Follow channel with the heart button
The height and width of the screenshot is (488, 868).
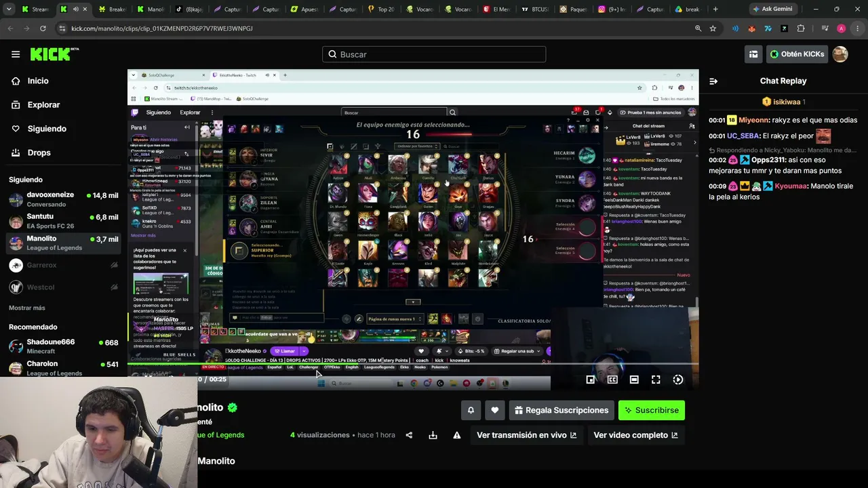(495, 410)
